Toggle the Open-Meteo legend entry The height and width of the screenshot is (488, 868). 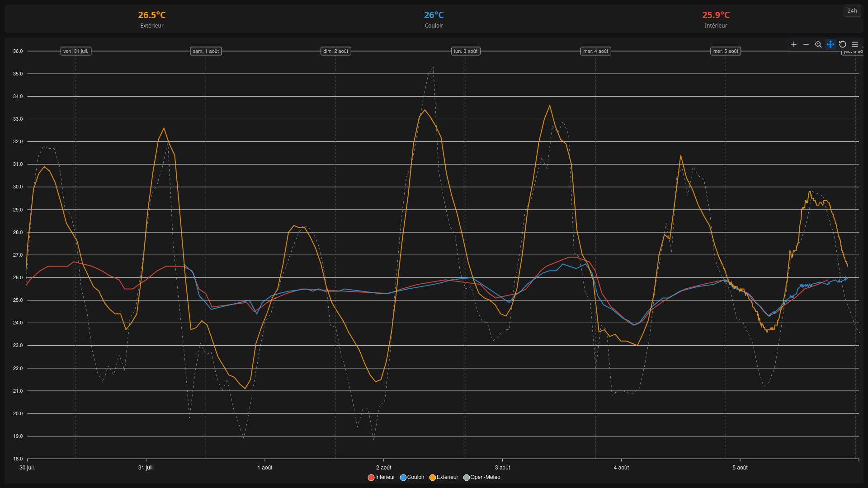[x=482, y=477]
